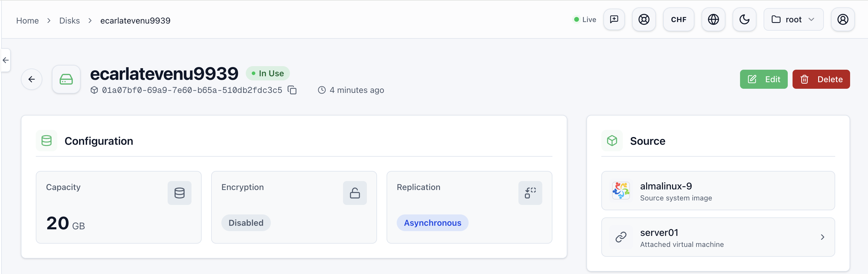Screen dimensions: 868x274
Task: Click the Capacity database icon
Action: 179,193
